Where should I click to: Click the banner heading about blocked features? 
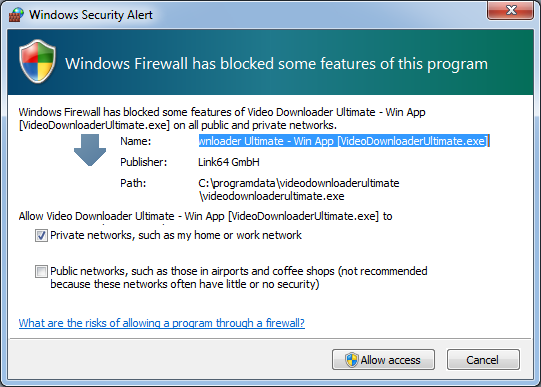coord(276,64)
